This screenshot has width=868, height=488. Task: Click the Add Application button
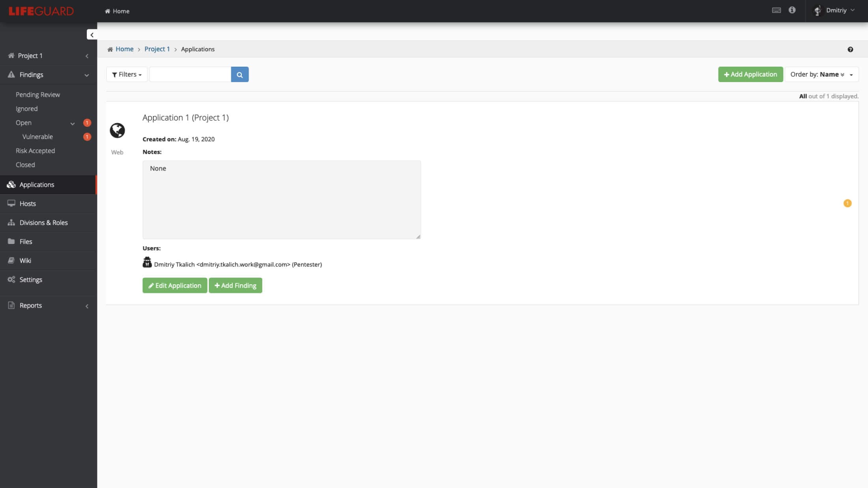click(750, 74)
